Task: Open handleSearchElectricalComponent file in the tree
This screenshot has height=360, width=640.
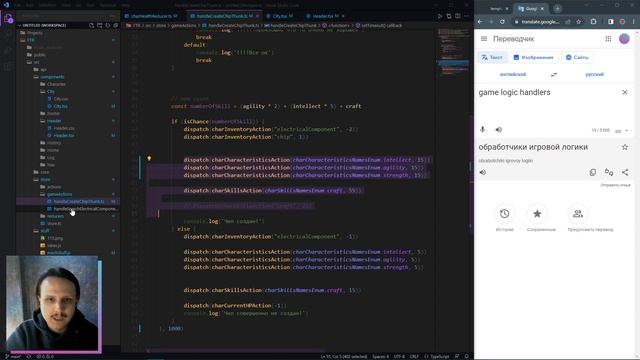Action: click(85, 209)
